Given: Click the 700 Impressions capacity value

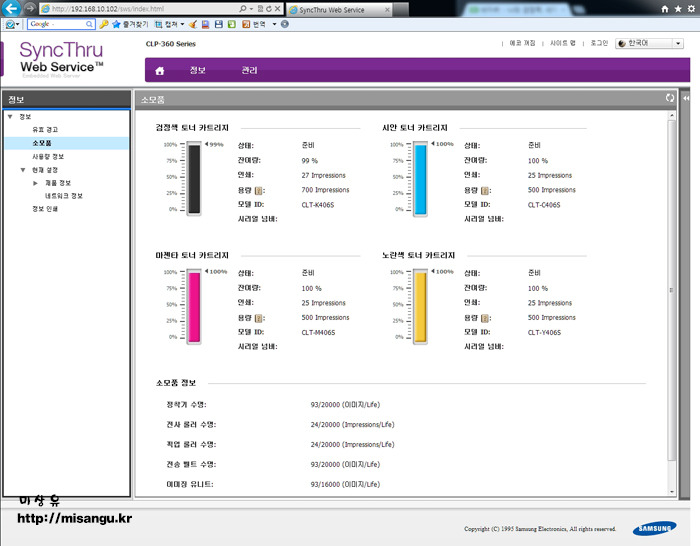Looking at the screenshot, I should coord(325,190).
